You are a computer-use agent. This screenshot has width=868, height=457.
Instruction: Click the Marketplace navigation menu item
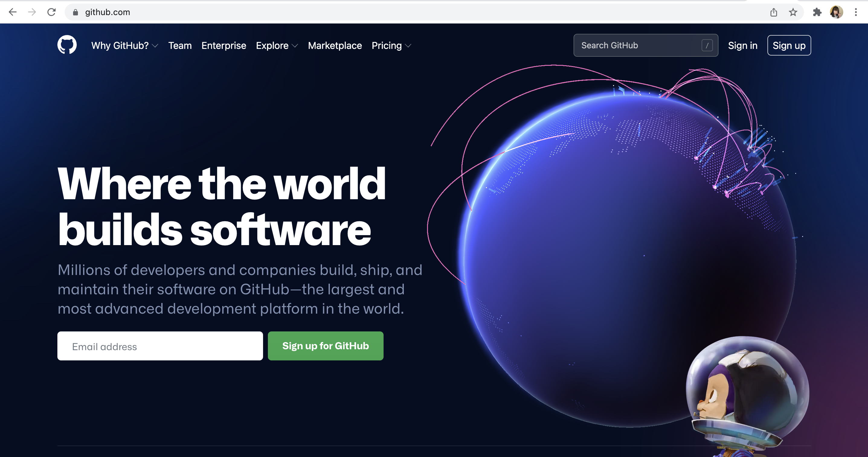click(335, 45)
